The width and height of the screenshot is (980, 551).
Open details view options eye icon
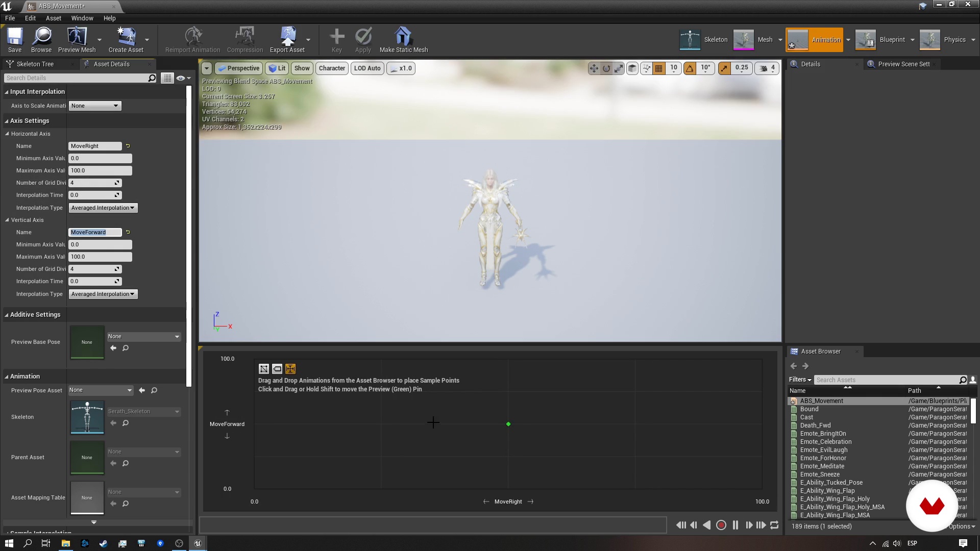point(183,78)
